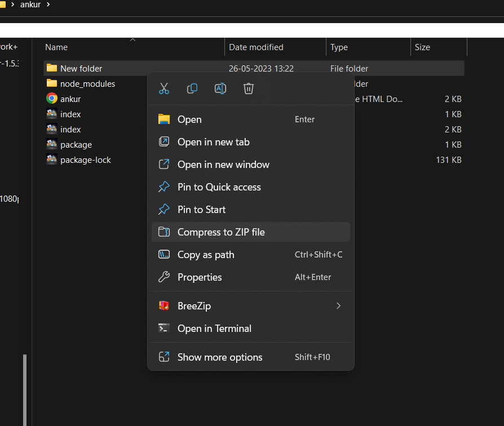Open Properties from the context menu

coord(200,277)
